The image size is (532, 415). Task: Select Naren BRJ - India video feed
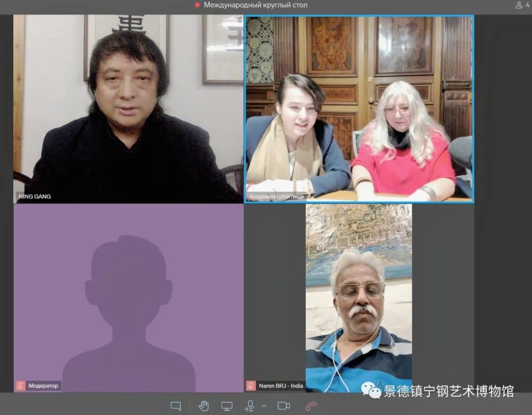[x=359, y=296]
